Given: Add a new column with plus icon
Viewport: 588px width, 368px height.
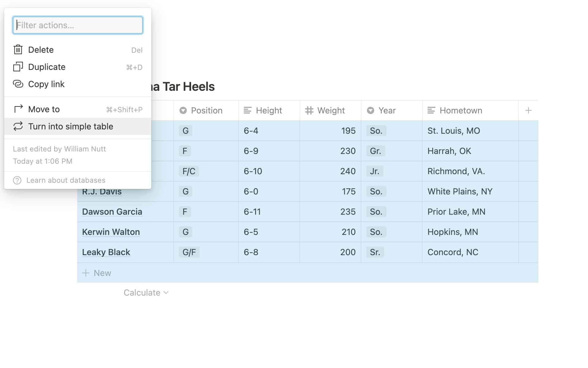Looking at the screenshot, I should coord(528,110).
